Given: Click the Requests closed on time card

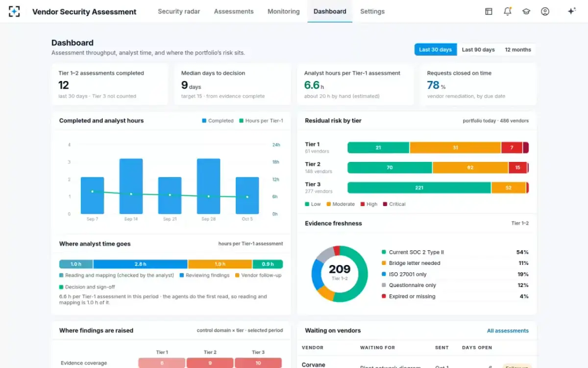Looking at the screenshot, I should 478,84.
